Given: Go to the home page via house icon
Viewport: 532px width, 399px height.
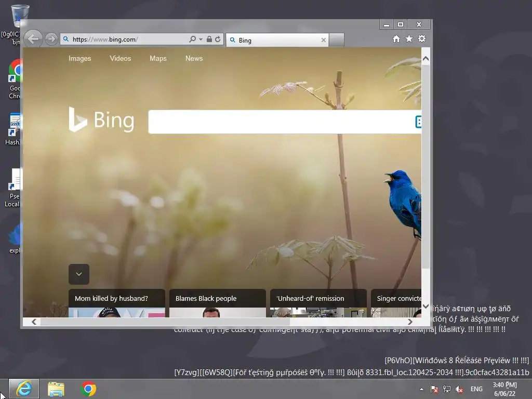Looking at the screenshot, I should [x=396, y=38].
